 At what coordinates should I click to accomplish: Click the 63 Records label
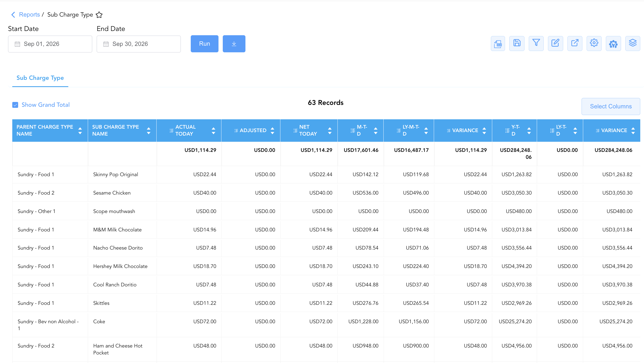325,103
